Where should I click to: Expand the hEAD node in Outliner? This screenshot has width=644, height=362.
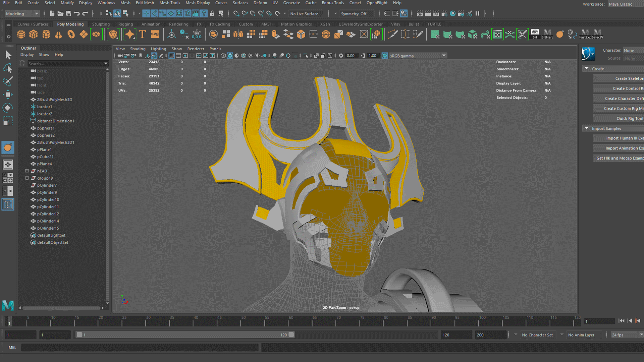tap(27, 171)
